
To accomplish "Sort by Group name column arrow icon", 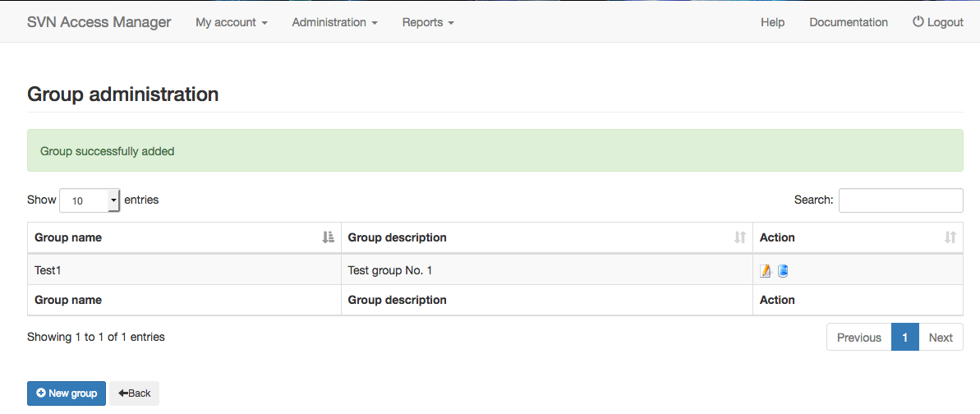I will 328,237.
